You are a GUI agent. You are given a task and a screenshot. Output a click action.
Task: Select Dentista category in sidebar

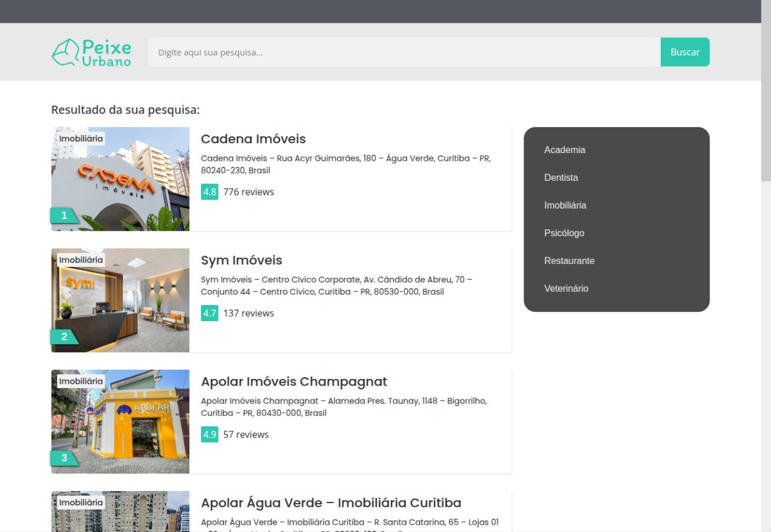point(561,178)
